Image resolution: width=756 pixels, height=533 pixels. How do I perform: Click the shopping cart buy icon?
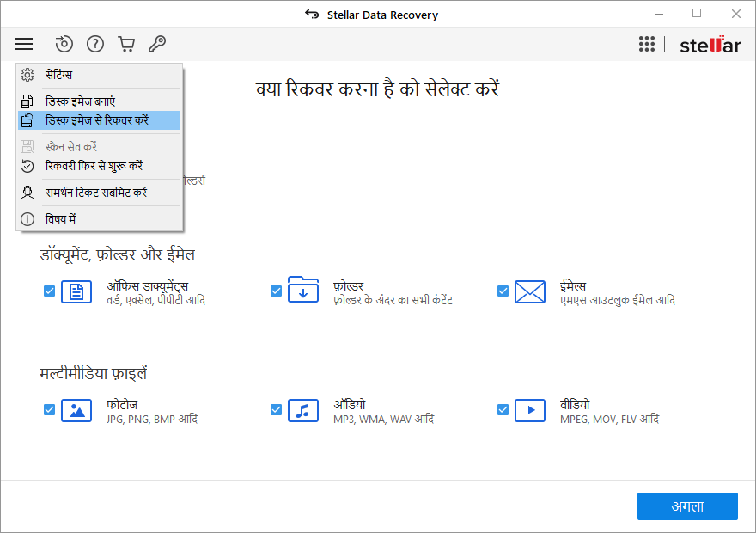(126, 44)
